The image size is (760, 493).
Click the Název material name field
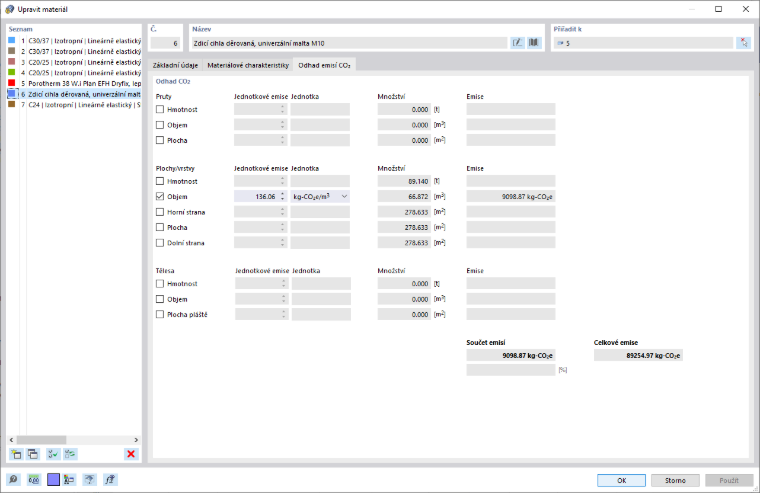(x=349, y=43)
